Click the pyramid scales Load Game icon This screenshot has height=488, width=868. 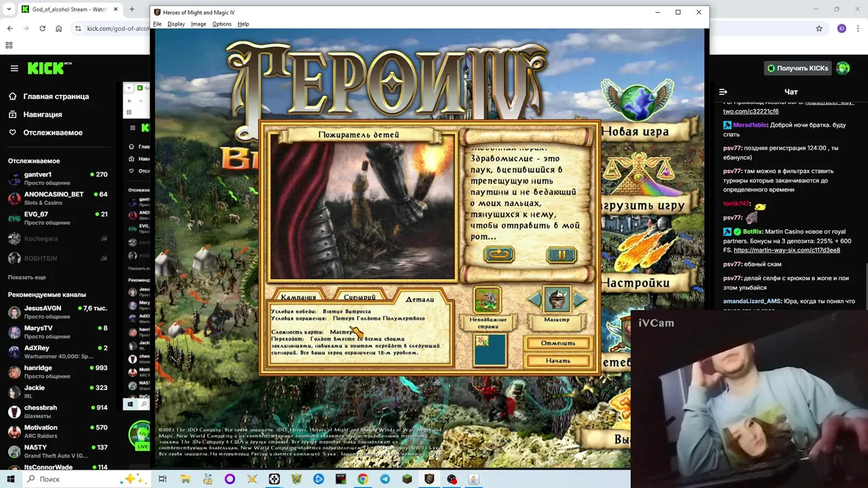coord(641,175)
